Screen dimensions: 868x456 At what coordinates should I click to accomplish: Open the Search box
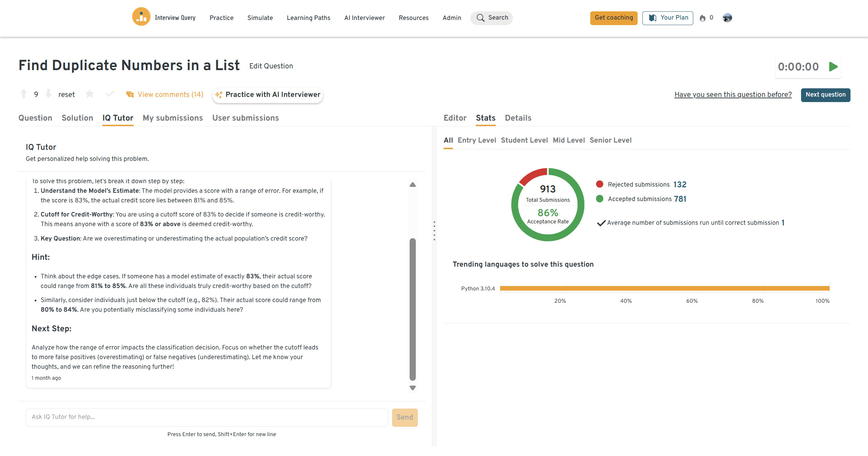pyautogui.click(x=491, y=18)
